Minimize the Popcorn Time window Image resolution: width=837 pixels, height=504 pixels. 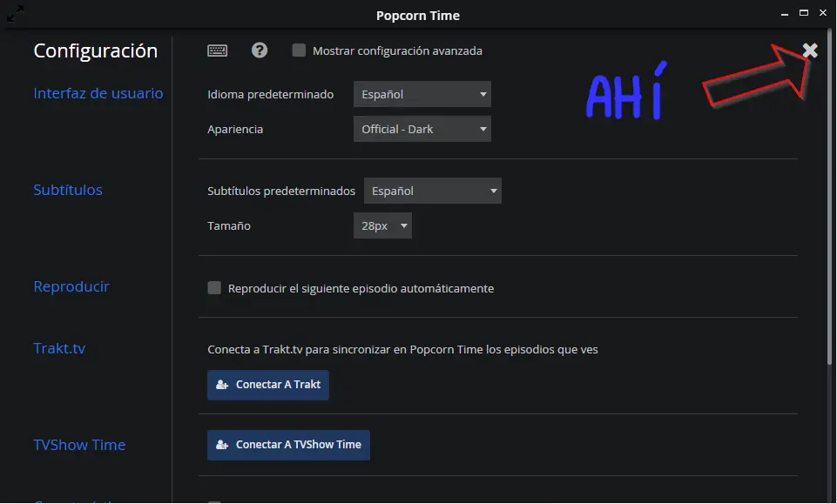point(785,13)
